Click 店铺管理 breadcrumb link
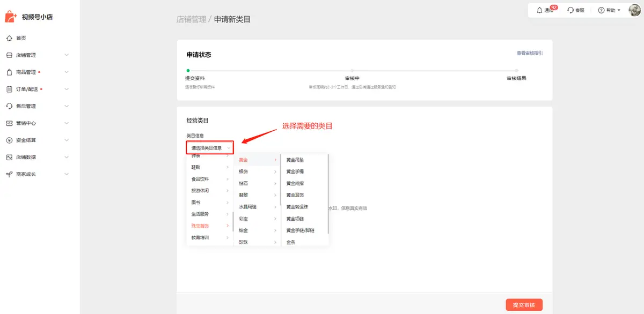 pos(191,19)
